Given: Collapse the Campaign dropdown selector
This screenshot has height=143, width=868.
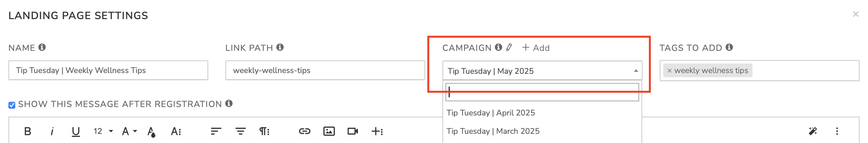Looking at the screenshot, I should coord(542,71).
